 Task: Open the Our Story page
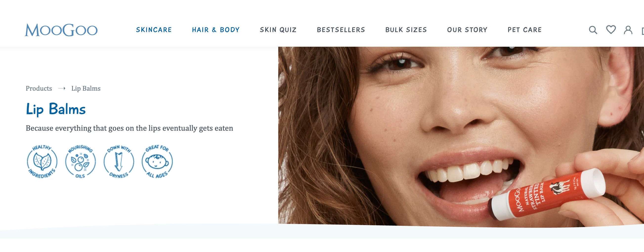pos(467,30)
